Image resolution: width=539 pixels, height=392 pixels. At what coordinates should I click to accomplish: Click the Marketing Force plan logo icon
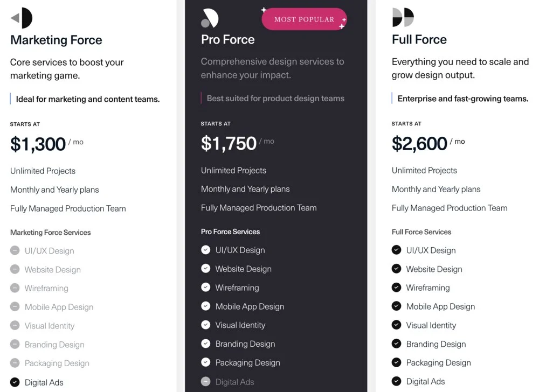point(22,18)
